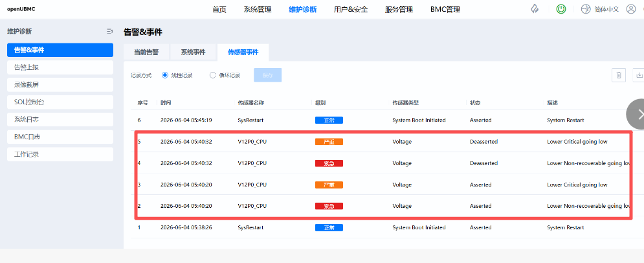
Task: Open the BMC管理 top menu
Action: (445, 10)
